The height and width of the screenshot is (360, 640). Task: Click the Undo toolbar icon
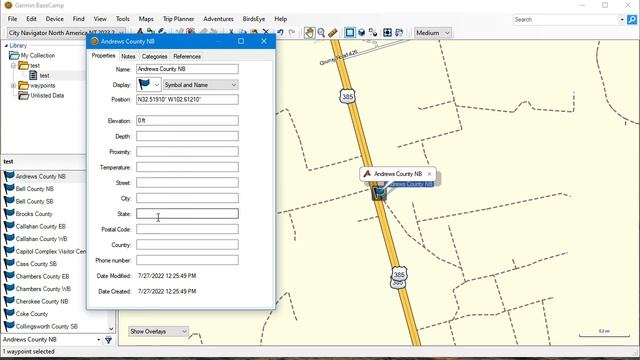(280, 32)
